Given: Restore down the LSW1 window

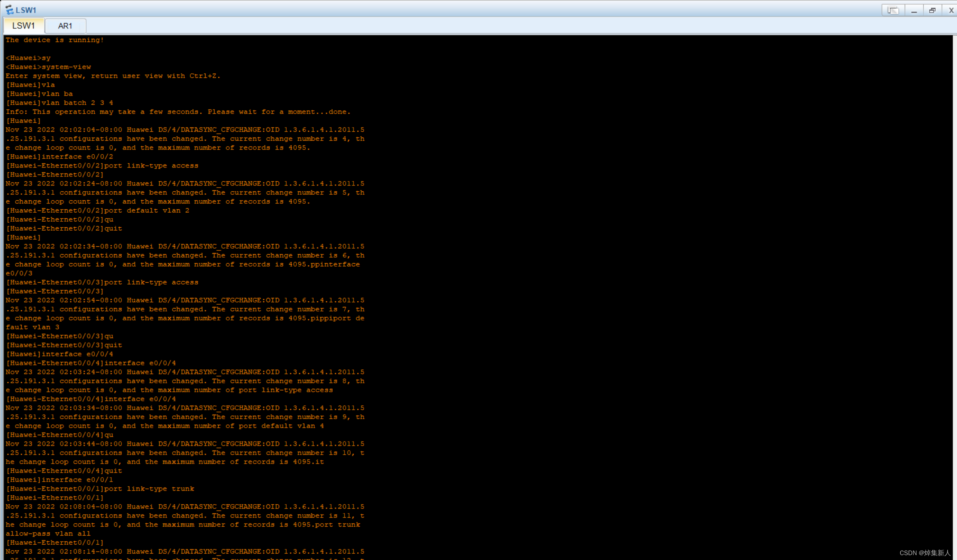Looking at the screenshot, I should click(932, 10).
